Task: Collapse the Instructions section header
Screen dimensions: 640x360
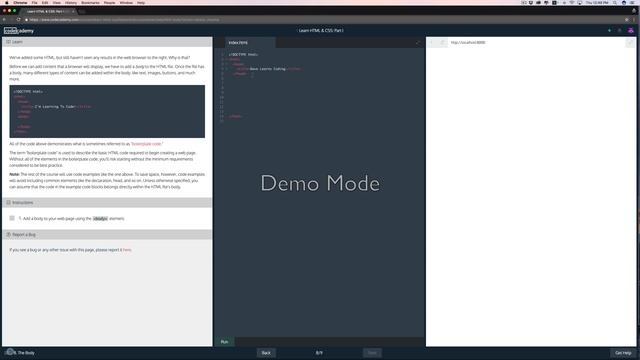Action: 107,202
